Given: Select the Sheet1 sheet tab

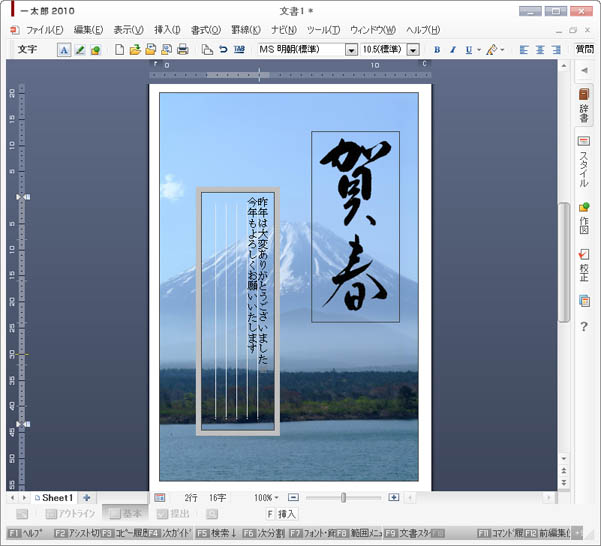Looking at the screenshot, I should [x=56, y=497].
